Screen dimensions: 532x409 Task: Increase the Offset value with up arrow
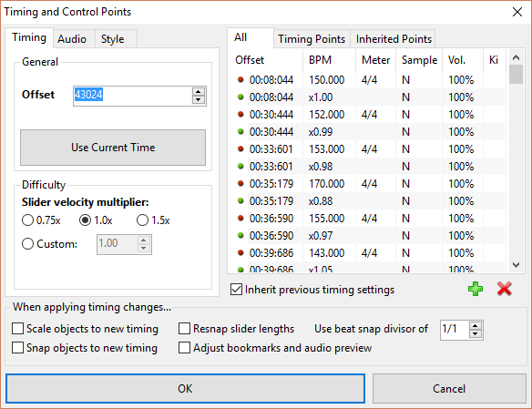[199, 92]
